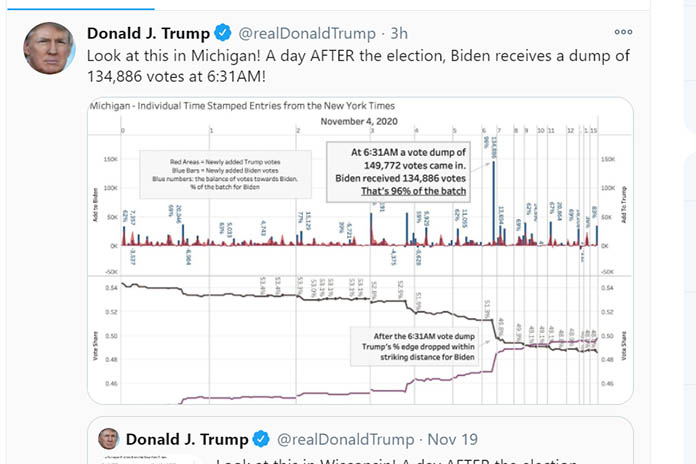Click the verified badge on the main tweet
This screenshot has height=464, width=696.
click(x=223, y=34)
